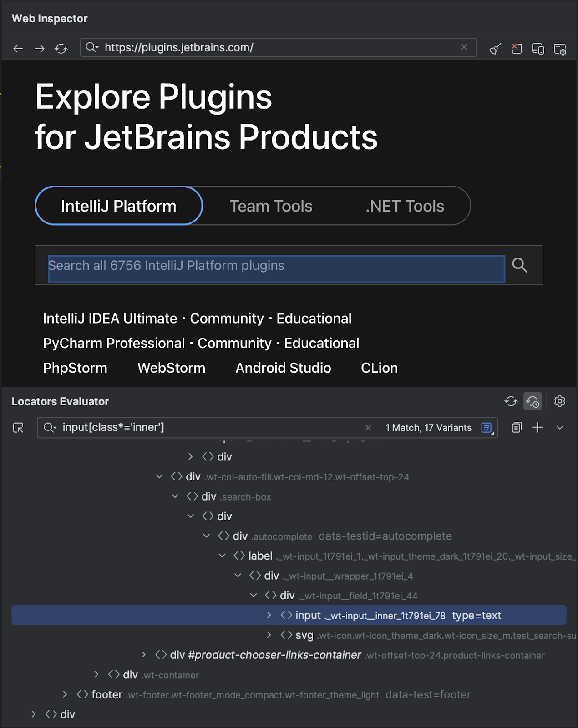Expand the #product-chooser-links-container node

click(x=143, y=655)
